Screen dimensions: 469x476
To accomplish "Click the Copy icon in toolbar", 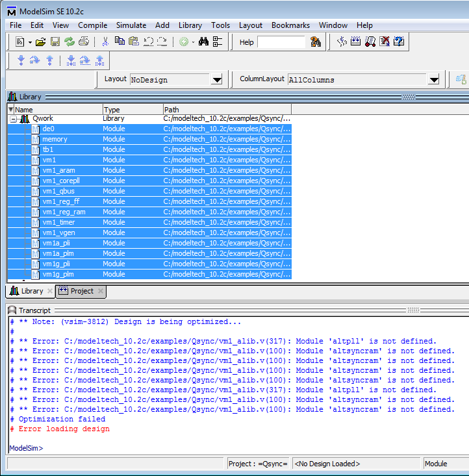I will pos(120,42).
